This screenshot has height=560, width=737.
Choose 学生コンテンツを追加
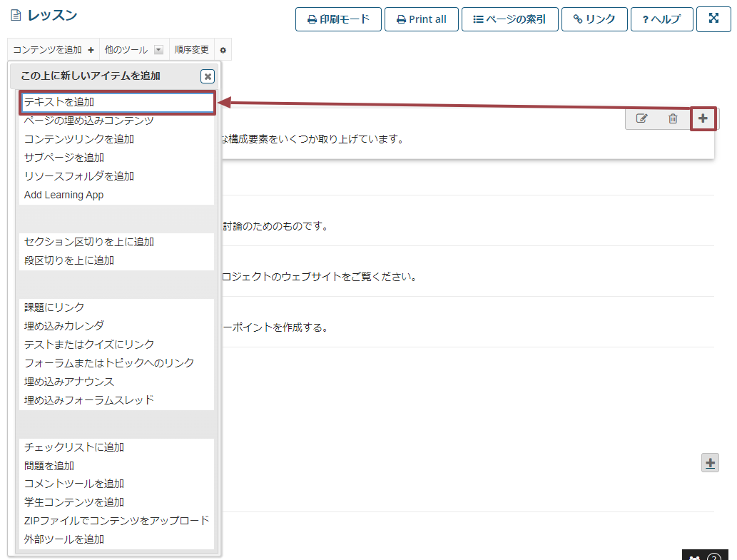click(73, 502)
